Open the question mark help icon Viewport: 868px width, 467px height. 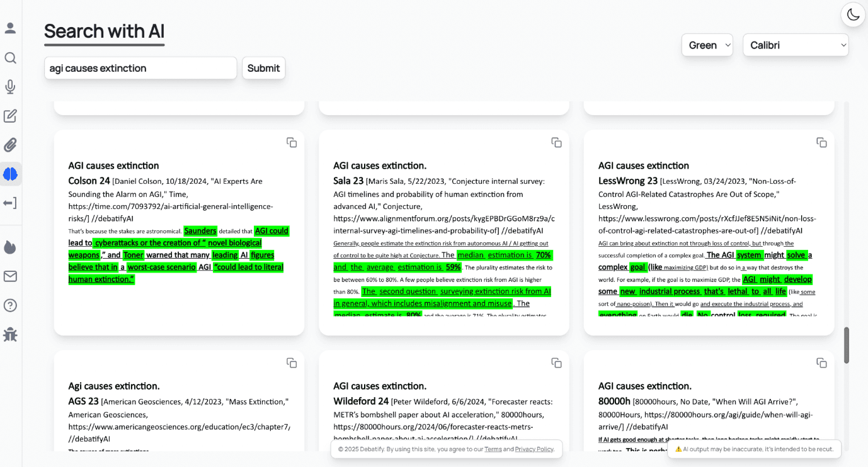pyautogui.click(x=10, y=305)
